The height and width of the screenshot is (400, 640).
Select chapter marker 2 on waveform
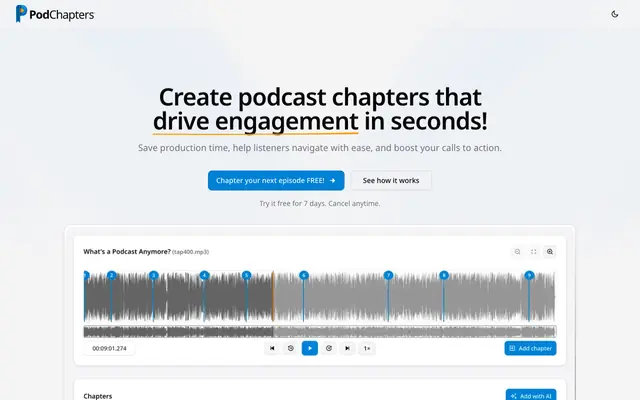pyautogui.click(x=111, y=276)
